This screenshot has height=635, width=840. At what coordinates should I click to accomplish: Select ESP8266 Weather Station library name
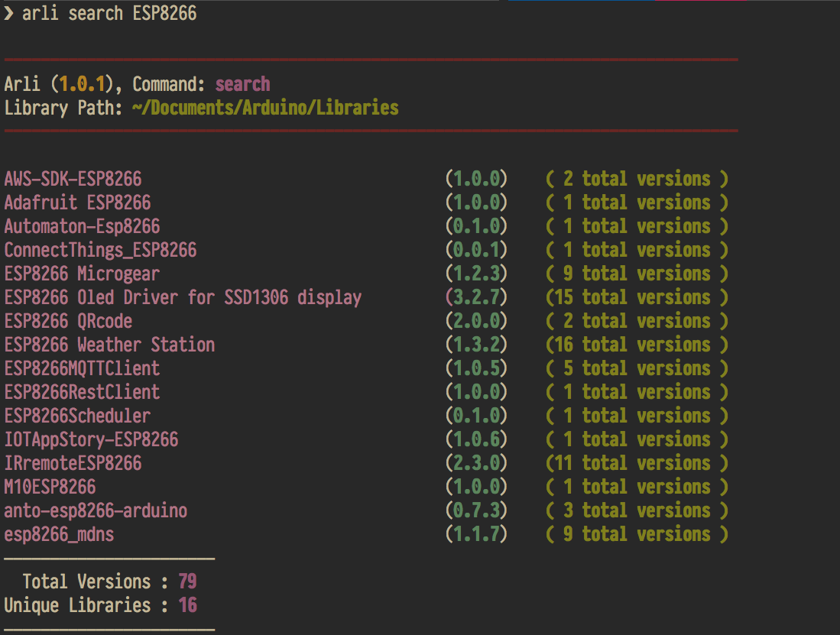(110, 345)
